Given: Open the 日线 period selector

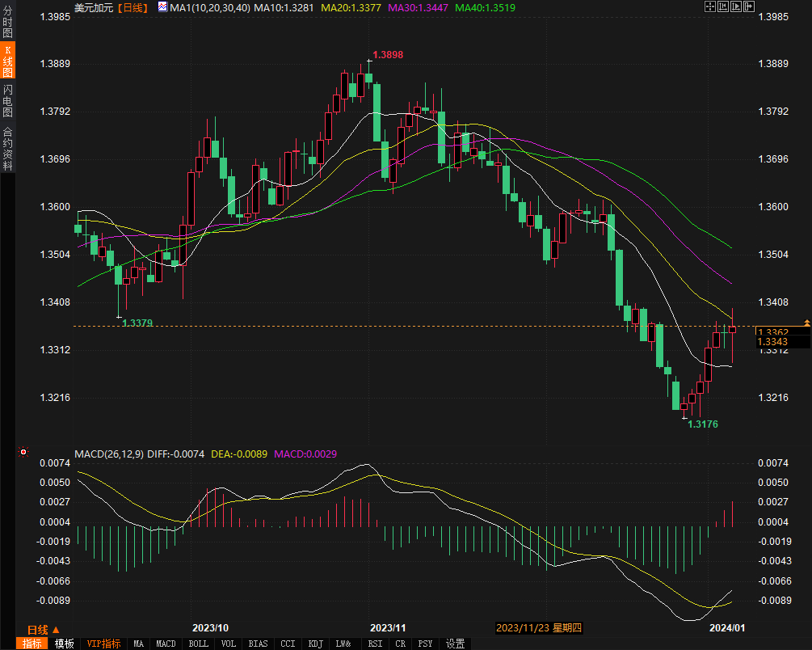Looking at the screenshot, I should click(x=43, y=629).
